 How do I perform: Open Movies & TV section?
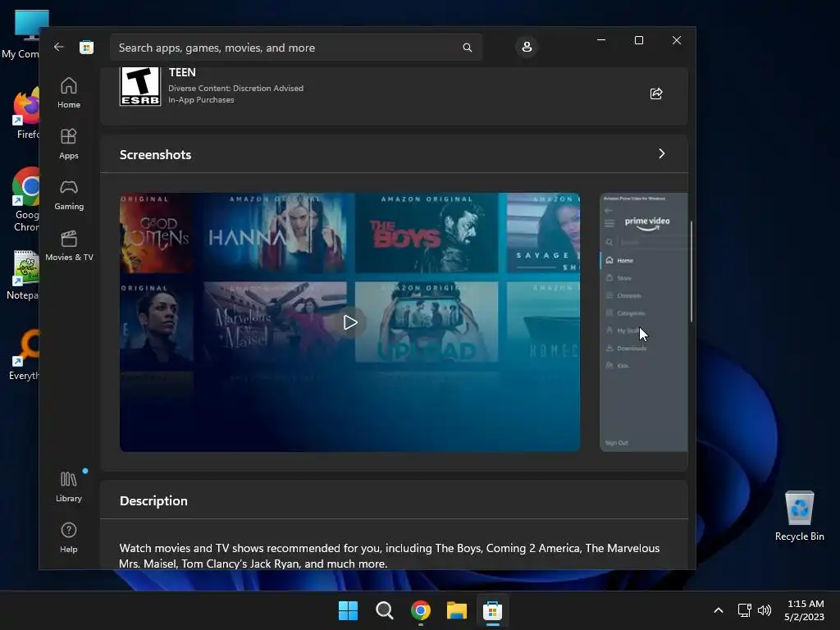[69, 246]
